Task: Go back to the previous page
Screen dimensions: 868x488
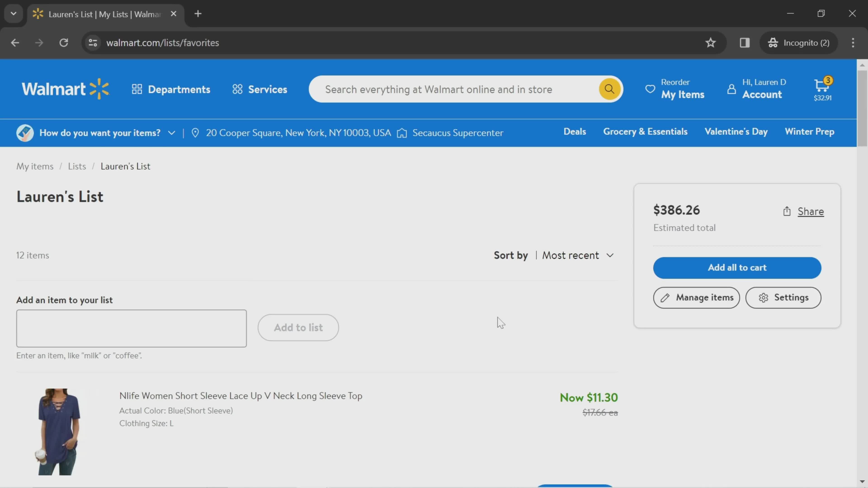Action: tap(15, 43)
